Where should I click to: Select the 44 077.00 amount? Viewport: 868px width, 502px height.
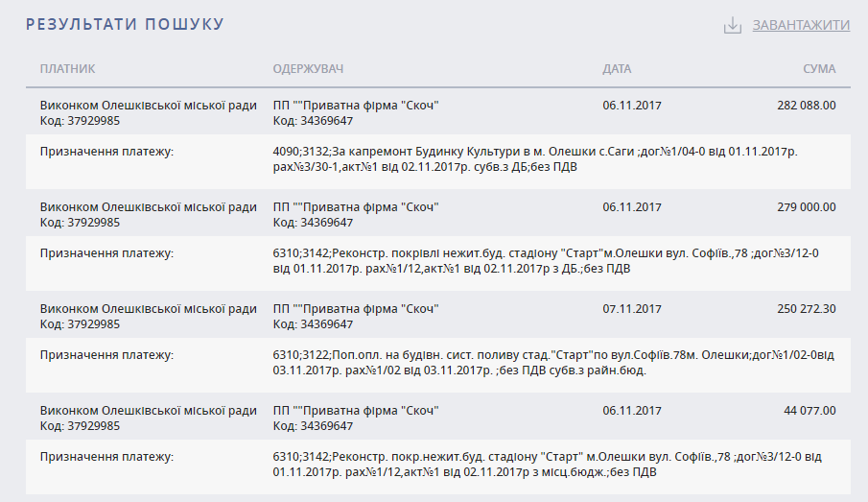809,411
